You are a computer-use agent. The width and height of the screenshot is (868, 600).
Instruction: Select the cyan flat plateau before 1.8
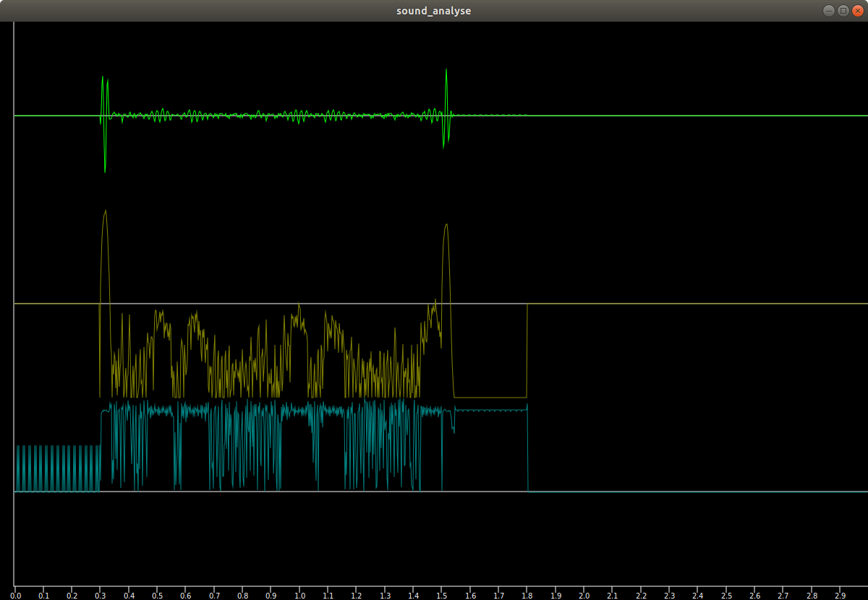pyautogui.click(x=490, y=411)
